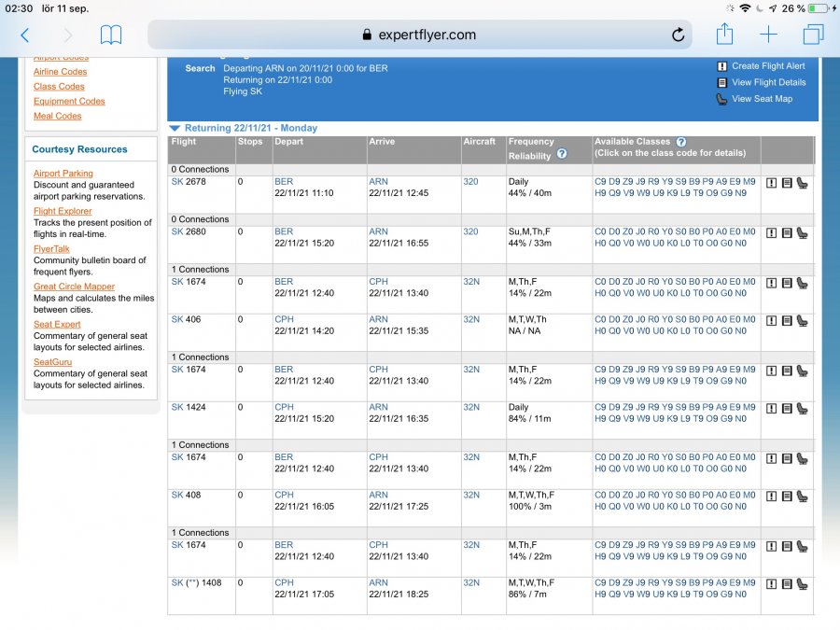The width and height of the screenshot is (840, 630).
Task: Tap the Safari share icon
Action: (x=724, y=35)
